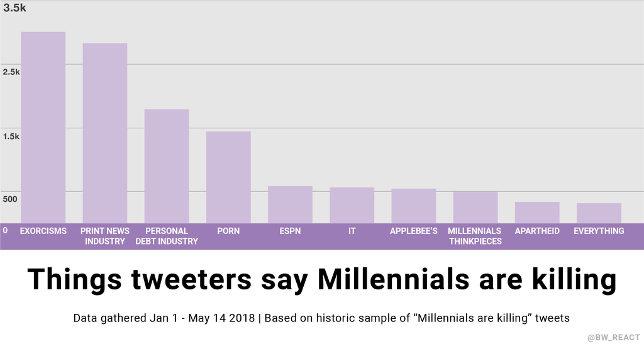Select the MILLENNIALS THINKPIECES axis label
This screenshot has width=644, height=346.
(475, 236)
